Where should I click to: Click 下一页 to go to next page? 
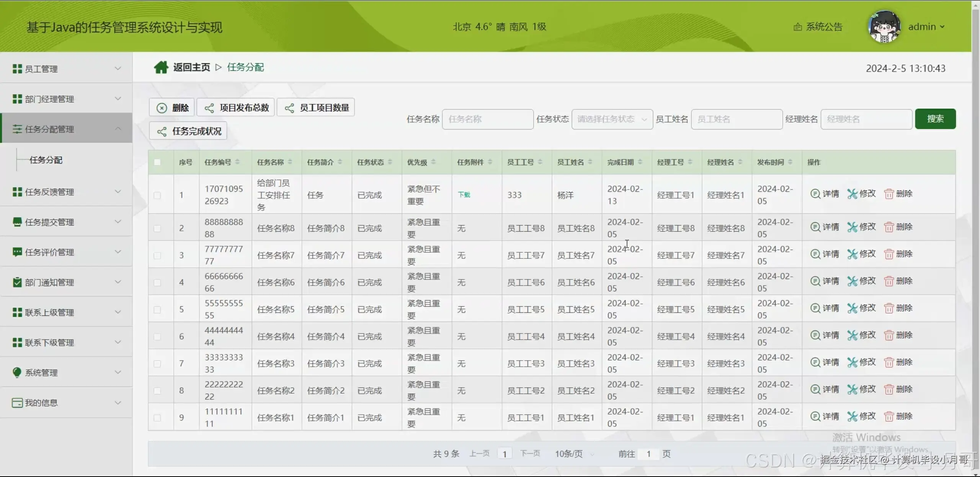click(x=530, y=453)
